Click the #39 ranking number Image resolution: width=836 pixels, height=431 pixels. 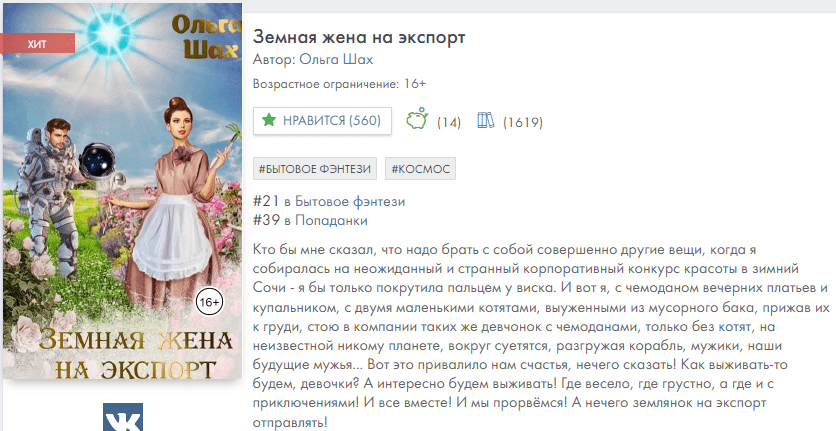tap(266, 220)
